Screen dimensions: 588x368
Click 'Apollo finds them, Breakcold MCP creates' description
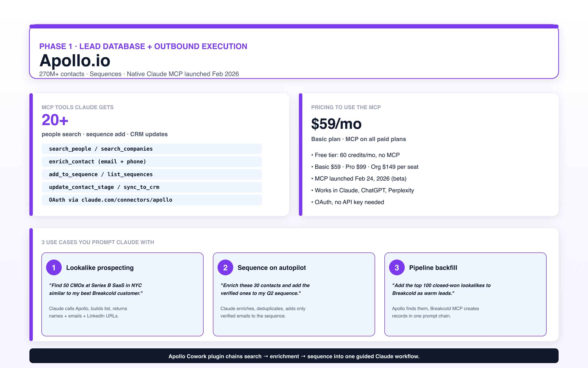tap(435, 312)
